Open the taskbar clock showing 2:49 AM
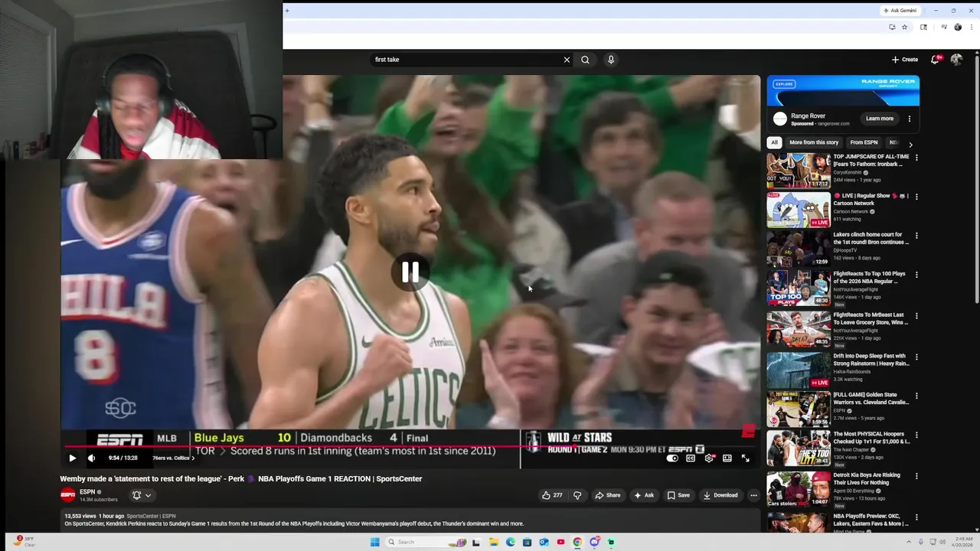 961,542
